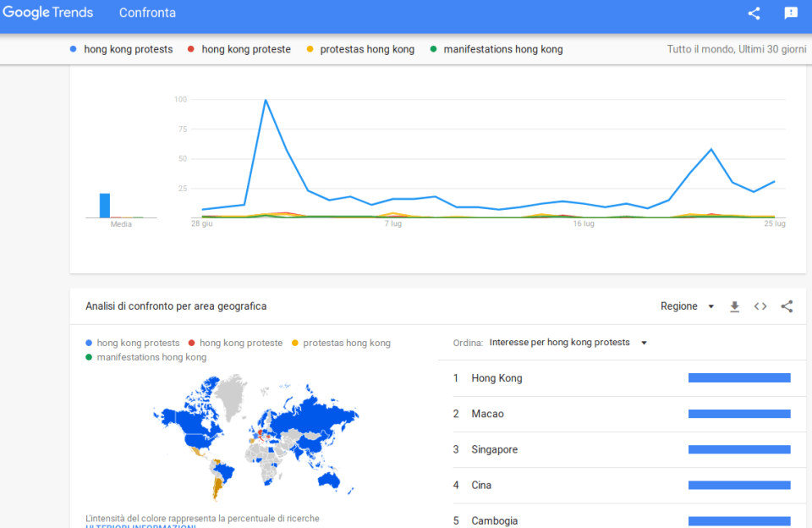The height and width of the screenshot is (528, 812).
Task: Toggle the red hong kong proteste series
Action: point(245,49)
